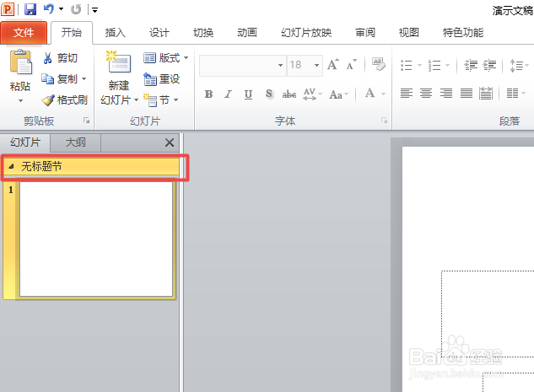Click the Increase Font Size icon

click(x=332, y=65)
